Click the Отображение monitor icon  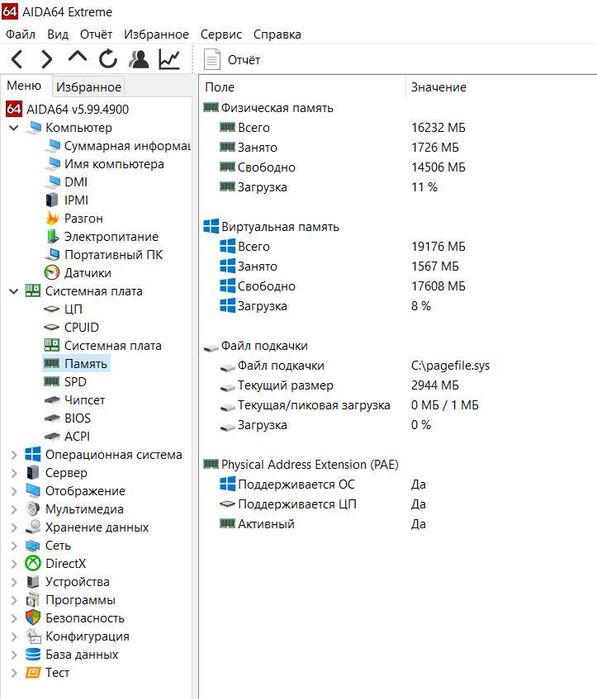(x=33, y=491)
